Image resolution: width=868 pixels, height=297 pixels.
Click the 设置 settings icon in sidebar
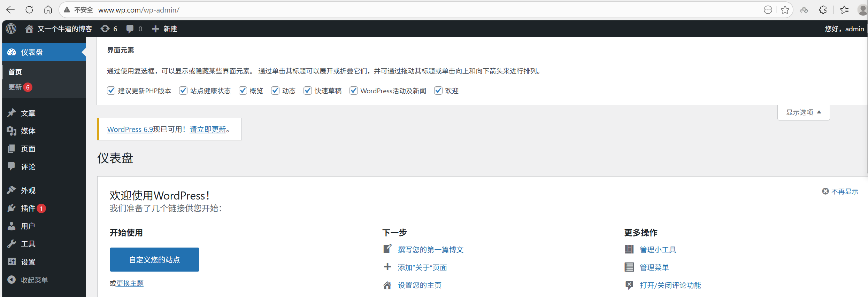(x=11, y=261)
